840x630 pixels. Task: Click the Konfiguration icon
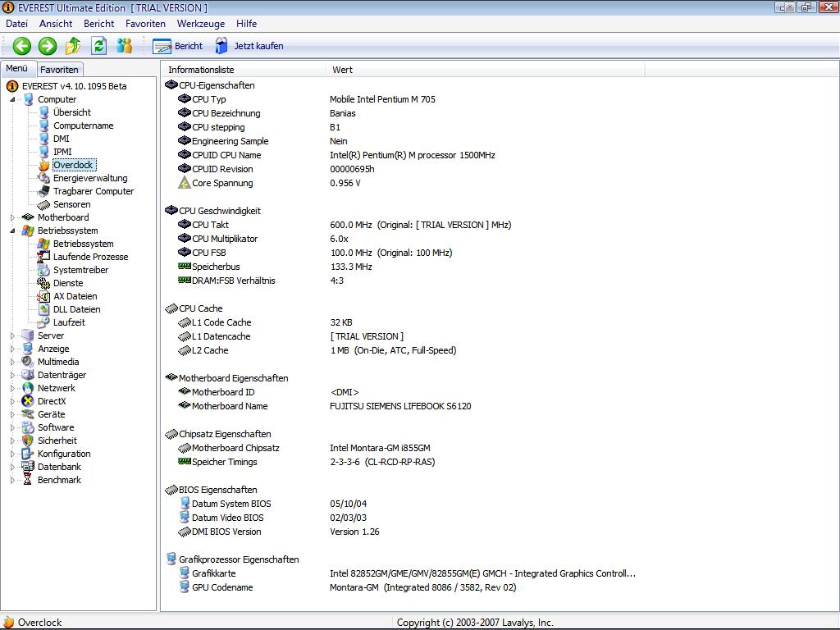tap(28, 454)
